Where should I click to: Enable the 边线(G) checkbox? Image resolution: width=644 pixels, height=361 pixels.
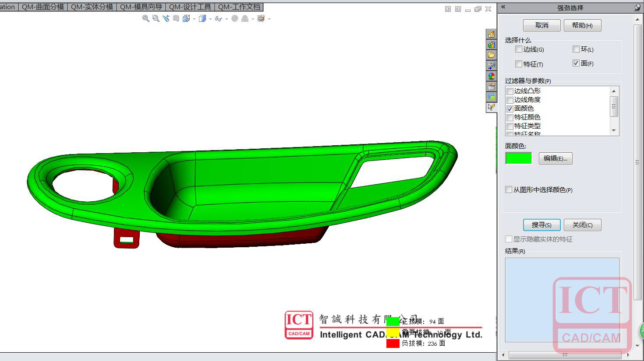click(519, 49)
